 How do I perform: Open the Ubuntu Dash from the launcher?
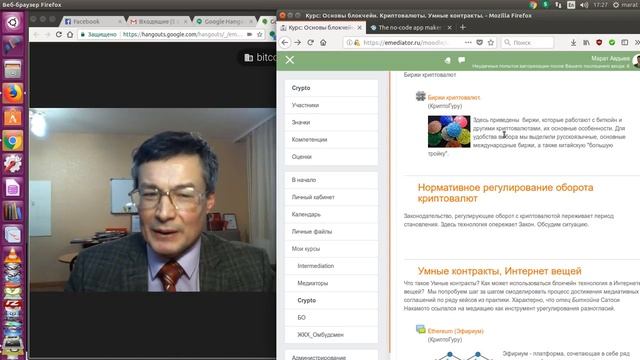click(x=13, y=22)
